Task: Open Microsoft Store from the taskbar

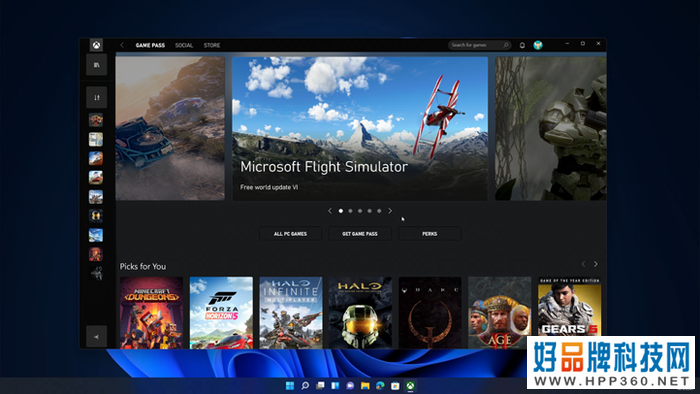Action: (395, 386)
